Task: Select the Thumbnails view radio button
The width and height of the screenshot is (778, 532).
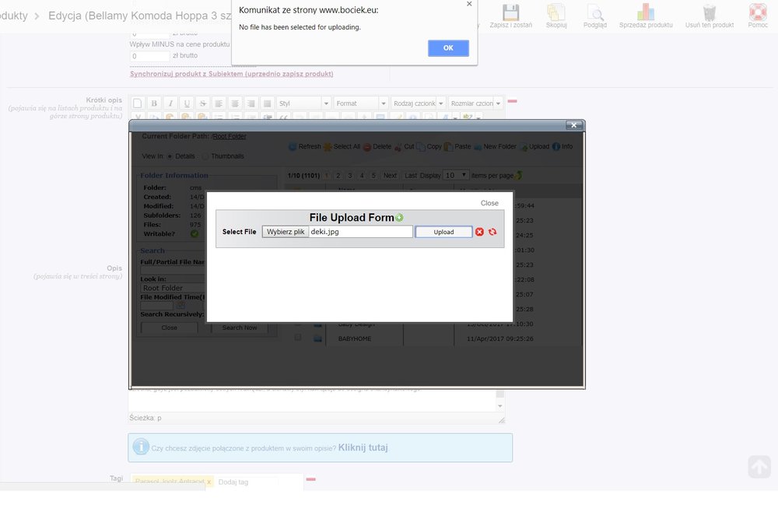Action: point(205,156)
